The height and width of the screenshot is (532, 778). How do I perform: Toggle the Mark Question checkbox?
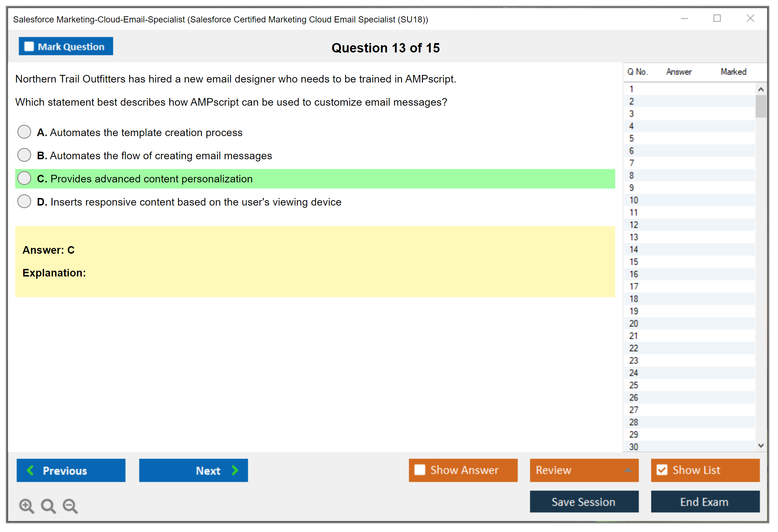29,47
